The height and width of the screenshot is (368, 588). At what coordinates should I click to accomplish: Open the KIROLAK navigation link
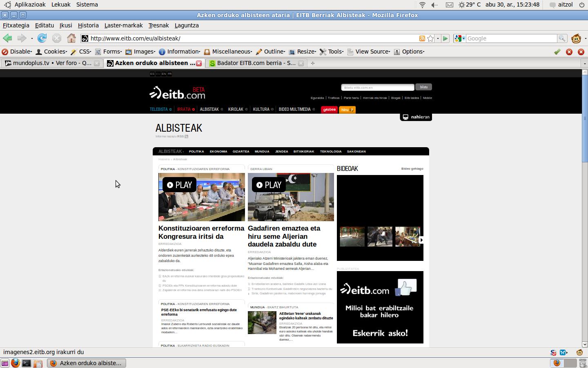point(236,110)
